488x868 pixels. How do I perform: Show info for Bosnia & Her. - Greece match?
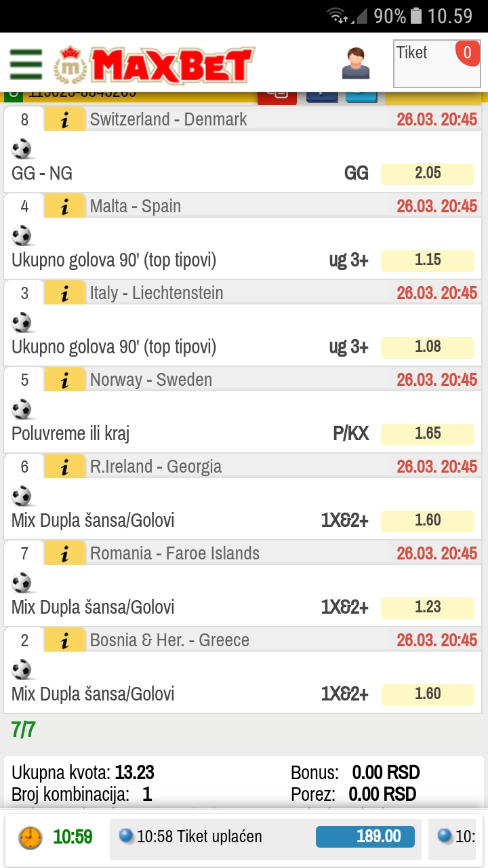pyautogui.click(x=65, y=640)
